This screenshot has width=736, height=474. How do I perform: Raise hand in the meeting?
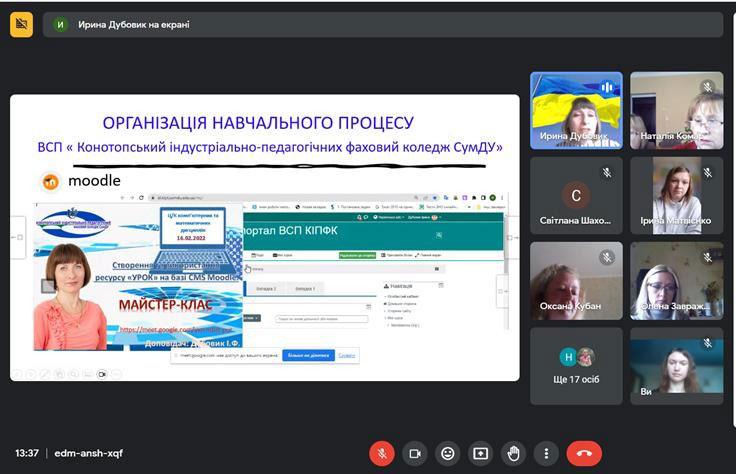coord(514,453)
